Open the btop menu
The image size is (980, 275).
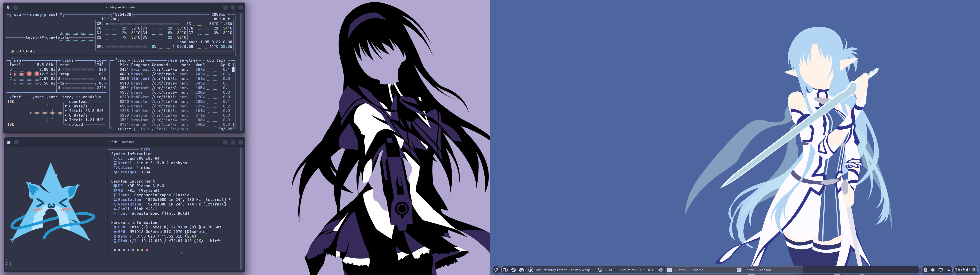(35, 15)
